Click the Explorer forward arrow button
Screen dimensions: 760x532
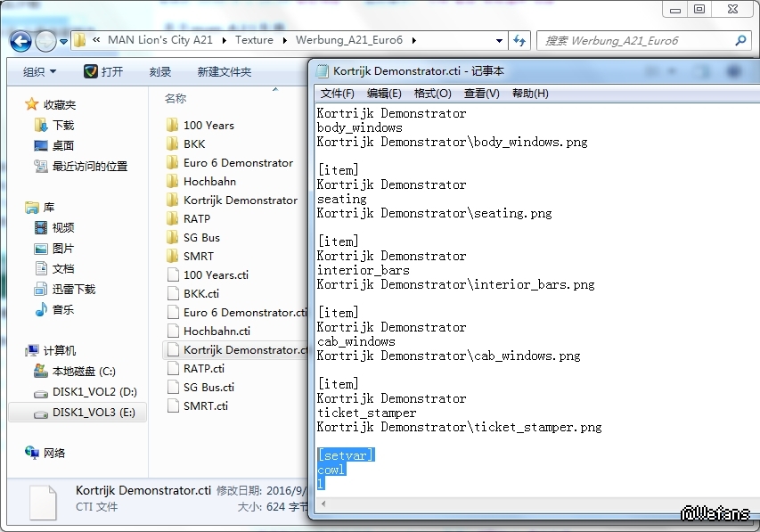click(x=46, y=41)
